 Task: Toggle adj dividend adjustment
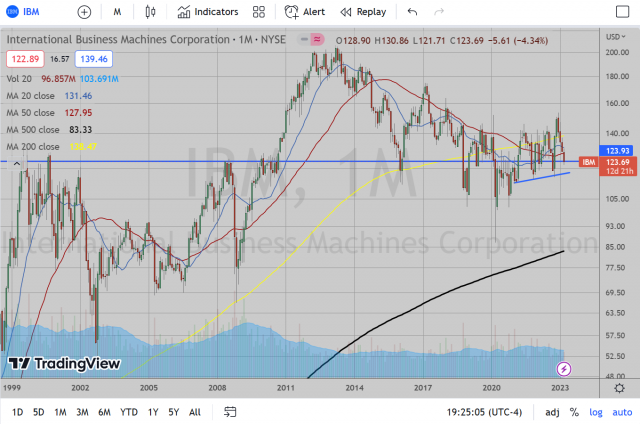point(551,412)
